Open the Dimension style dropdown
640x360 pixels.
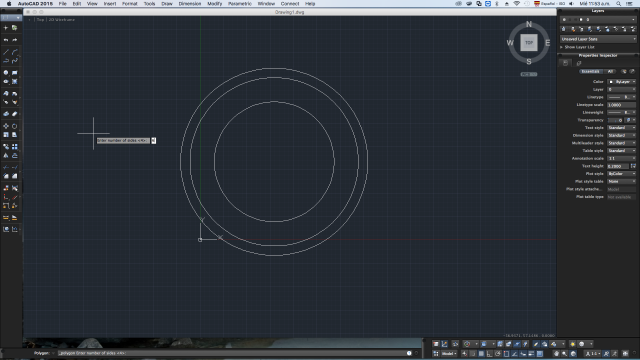point(622,135)
